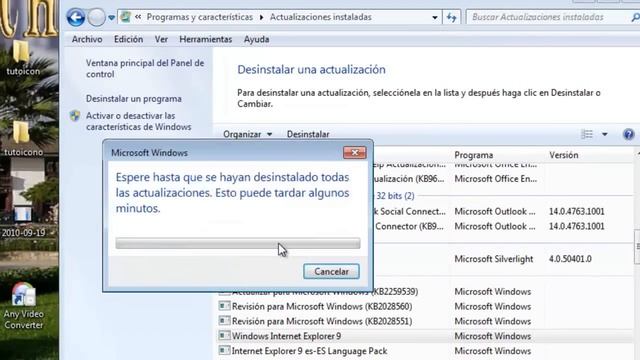This screenshot has height=360, width=640.
Task: Click the change view icon
Action: (587, 134)
